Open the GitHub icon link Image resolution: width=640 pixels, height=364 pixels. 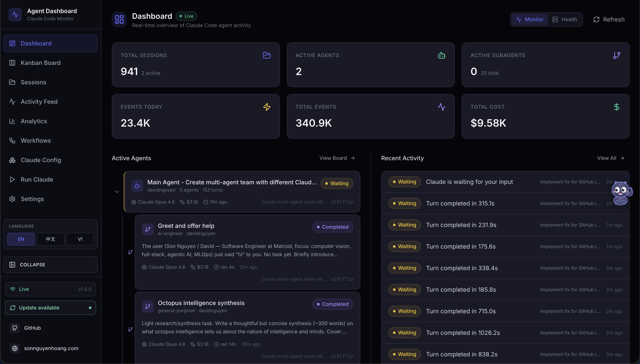(x=15, y=328)
